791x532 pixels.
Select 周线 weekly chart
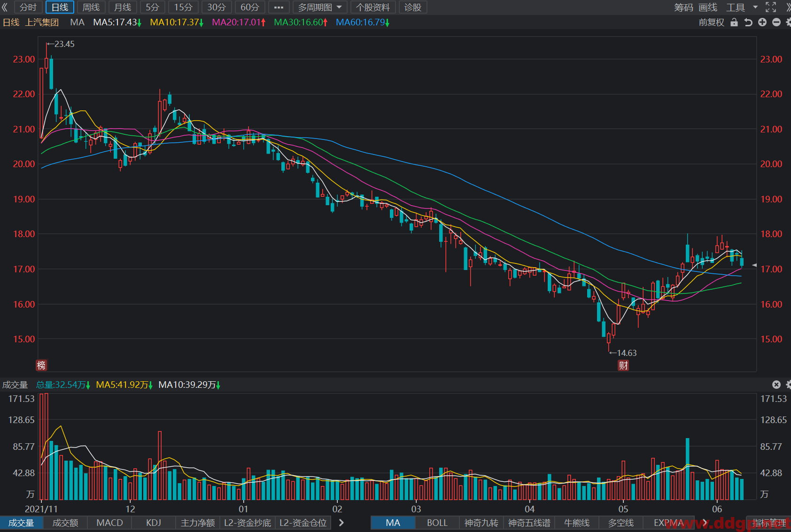coord(91,7)
